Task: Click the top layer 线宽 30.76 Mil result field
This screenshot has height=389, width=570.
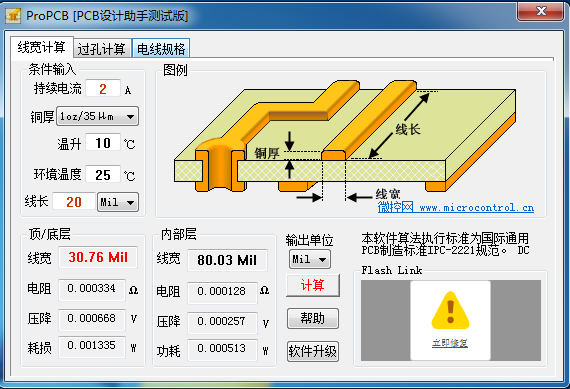Action: coord(98,257)
